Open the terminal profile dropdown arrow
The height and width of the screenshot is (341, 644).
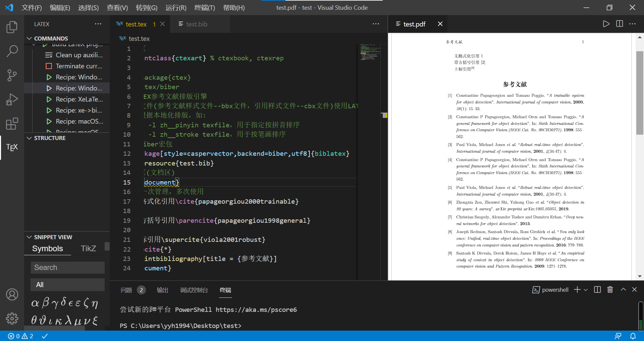coord(586,289)
